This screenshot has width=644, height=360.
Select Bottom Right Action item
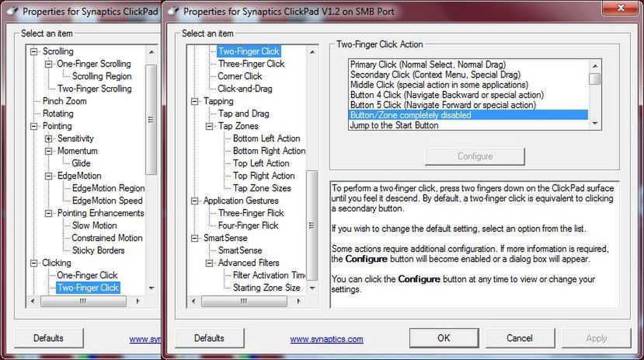[x=269, y=151]
